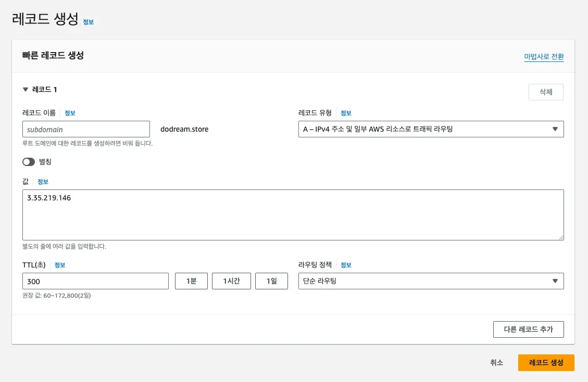
Task: Set TTL using the 1분 button
Action: [x=191, y=281]
